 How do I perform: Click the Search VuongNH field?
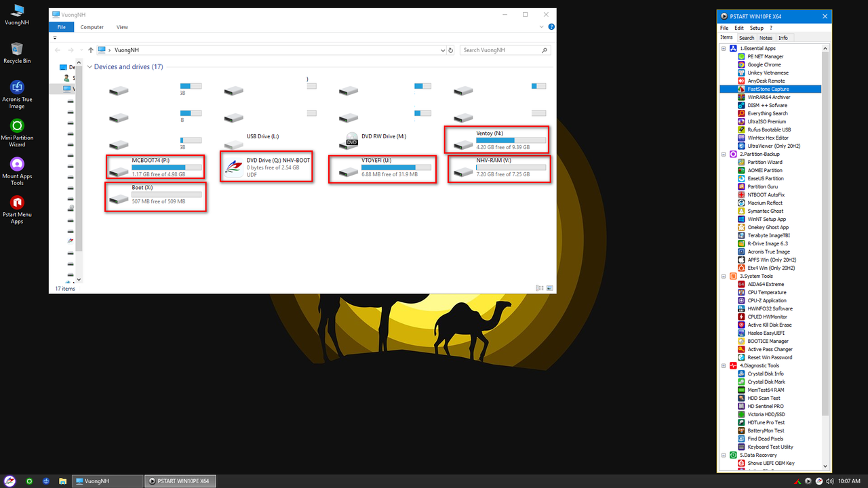coord(505,50)
